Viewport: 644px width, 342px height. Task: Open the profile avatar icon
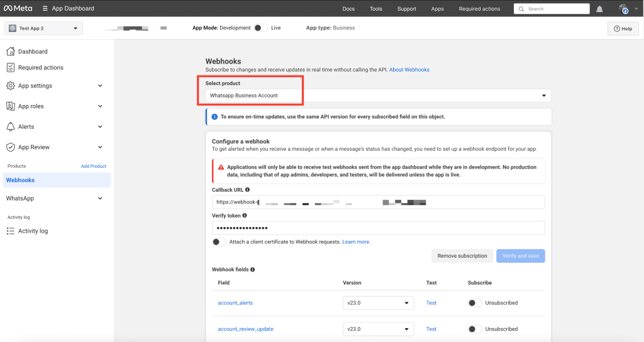coord(623,9)
